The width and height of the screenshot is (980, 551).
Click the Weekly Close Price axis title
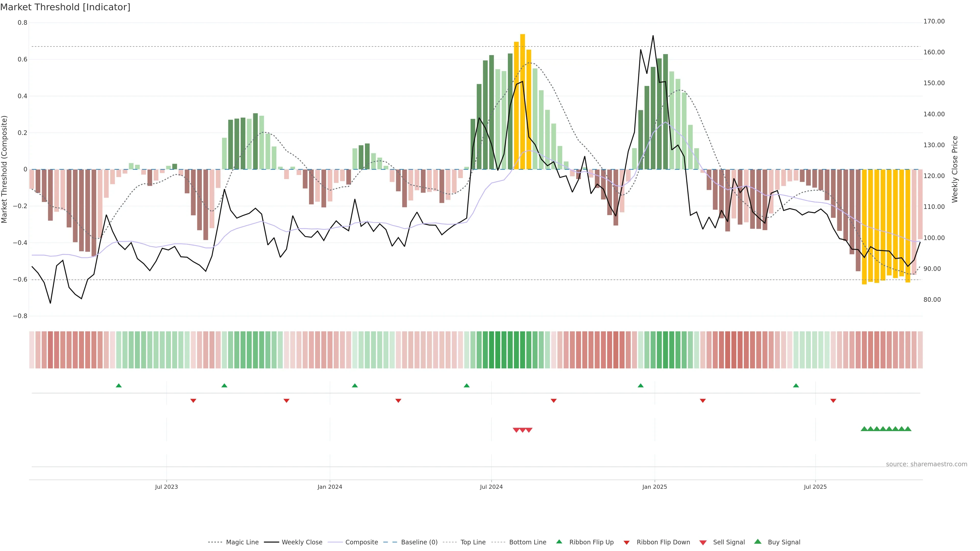(x=954, y=169)
